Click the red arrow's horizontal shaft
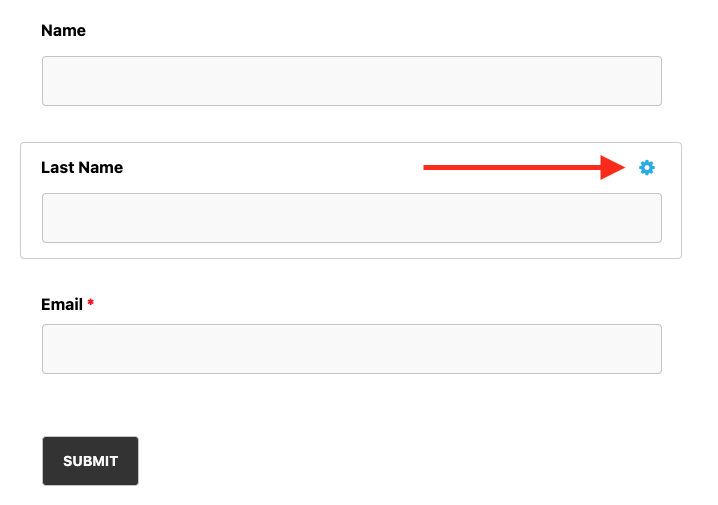Viewport: 718px width, 505px height. [x=510, y=168]
